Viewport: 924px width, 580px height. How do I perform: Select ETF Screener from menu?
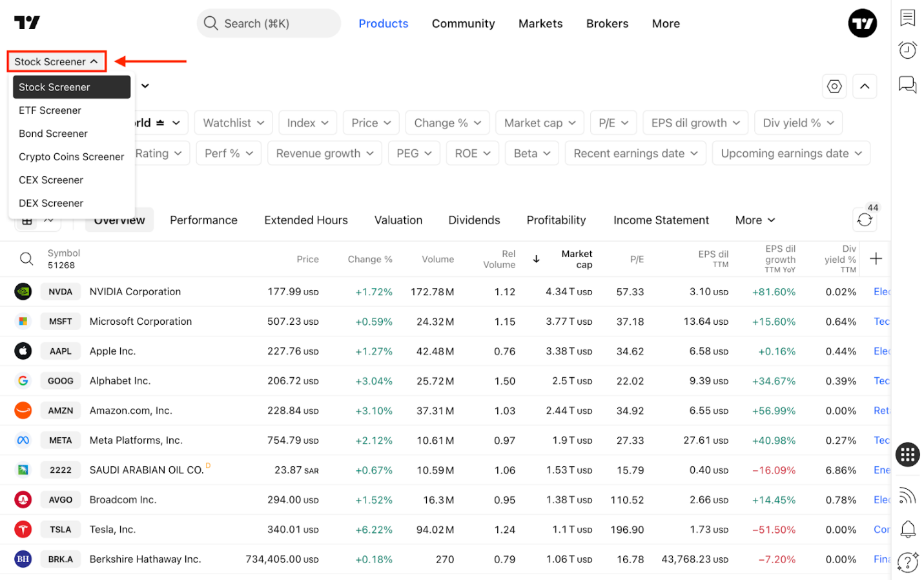pos(72,110)
